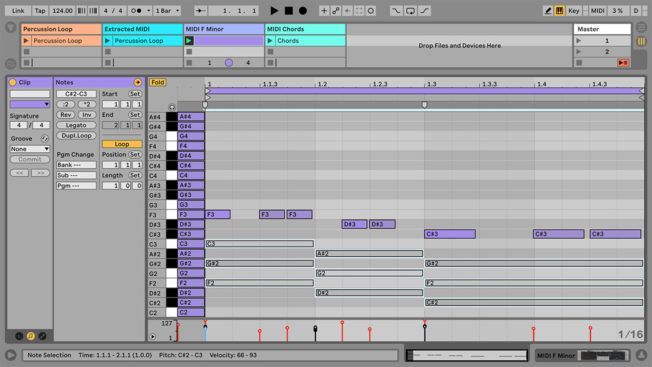The height and width of the screenshot is (367, 652).
Task: Click the Dupl.Loop button
Action: 76,135
